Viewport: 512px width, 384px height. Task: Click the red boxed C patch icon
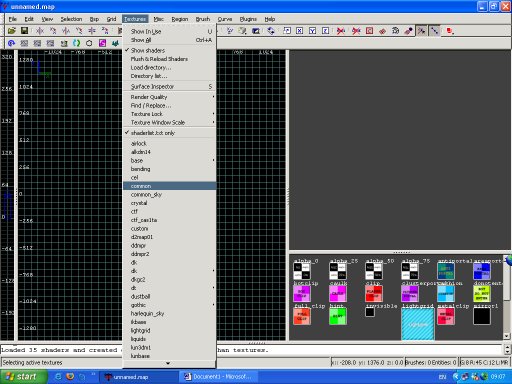click(x=370, y=31)
